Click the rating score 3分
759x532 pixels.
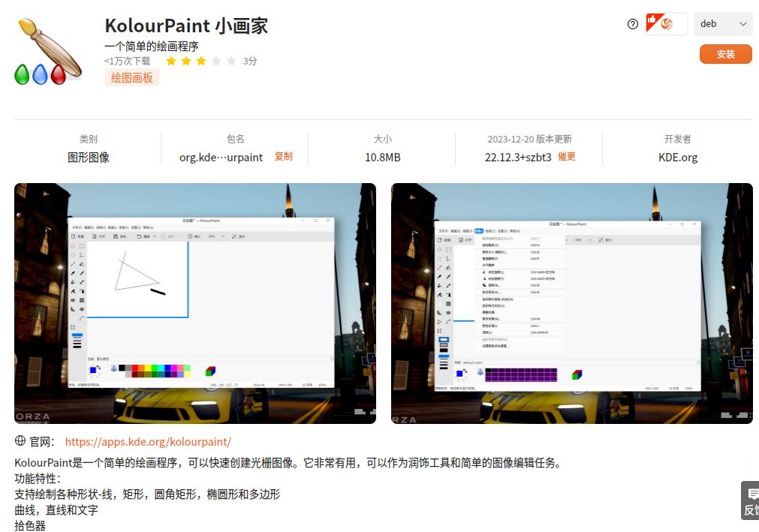tap(250, 61)
